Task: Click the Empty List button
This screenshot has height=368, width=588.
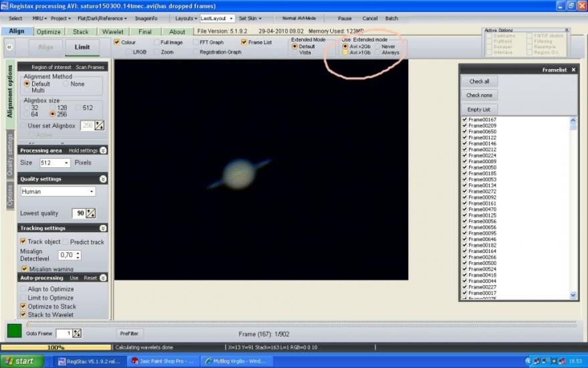Action: [479, 110]
